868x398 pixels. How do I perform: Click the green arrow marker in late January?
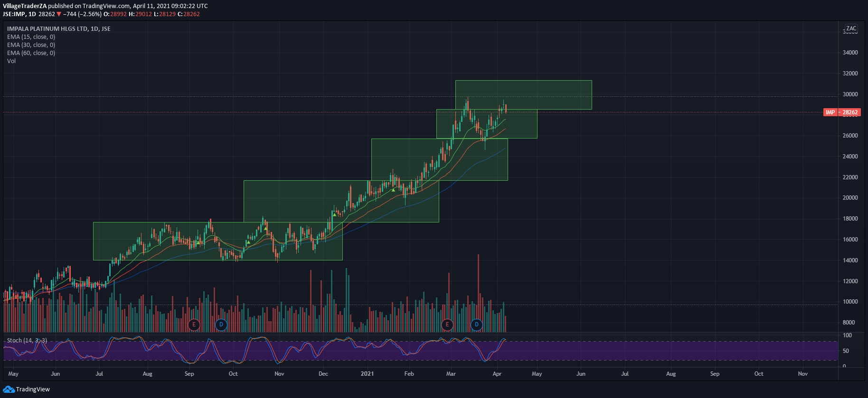(393, 190)
